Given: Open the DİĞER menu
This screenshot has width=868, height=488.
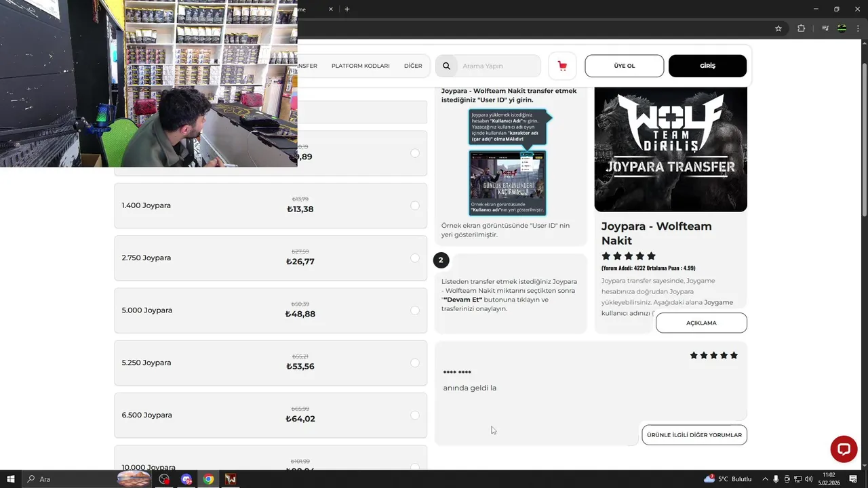Looking at the screenshot, I should click(x=413, y=66).
